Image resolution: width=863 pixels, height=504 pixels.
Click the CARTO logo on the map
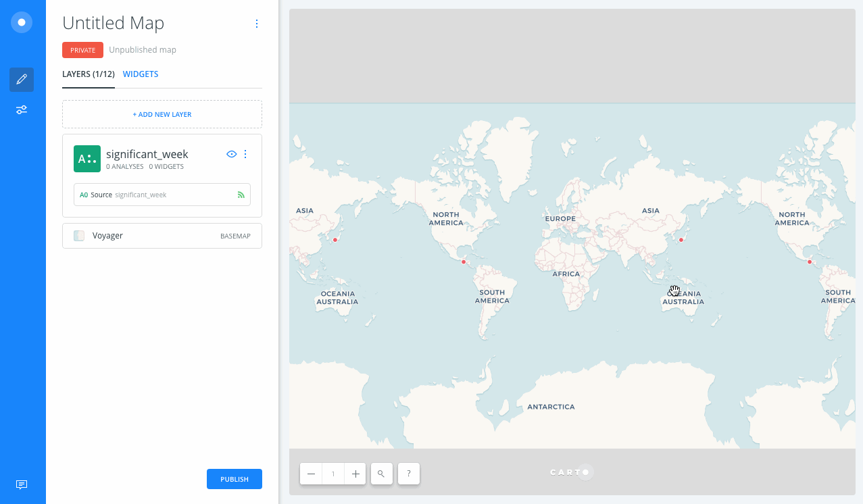[x=571, y=472]
